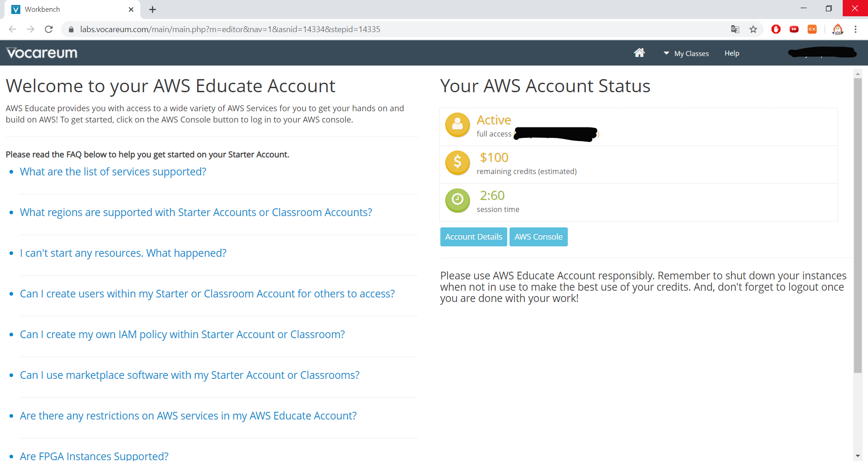Viewport: 868px width, 462px height.
Task: Open the My Classes dropdown
Action: [686, 53]
